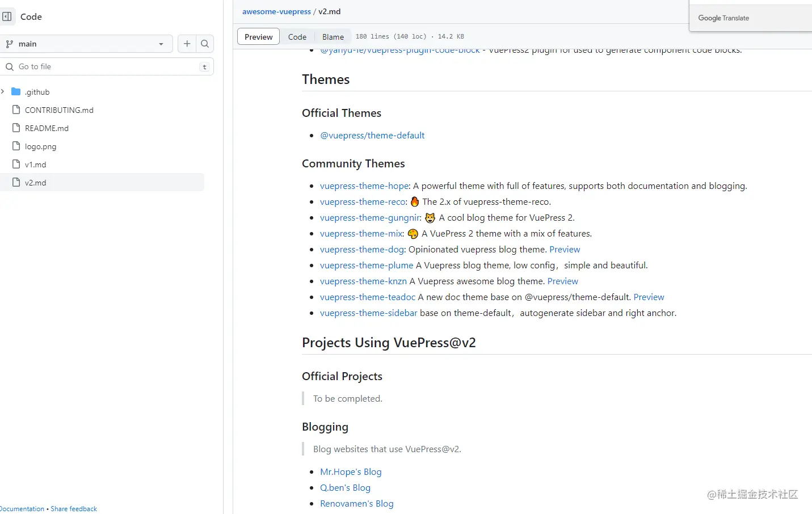The width and height of the screenshot is (812, 514).
Task: Open the vuepress-theme-knzn link
Action: [363, 281]
